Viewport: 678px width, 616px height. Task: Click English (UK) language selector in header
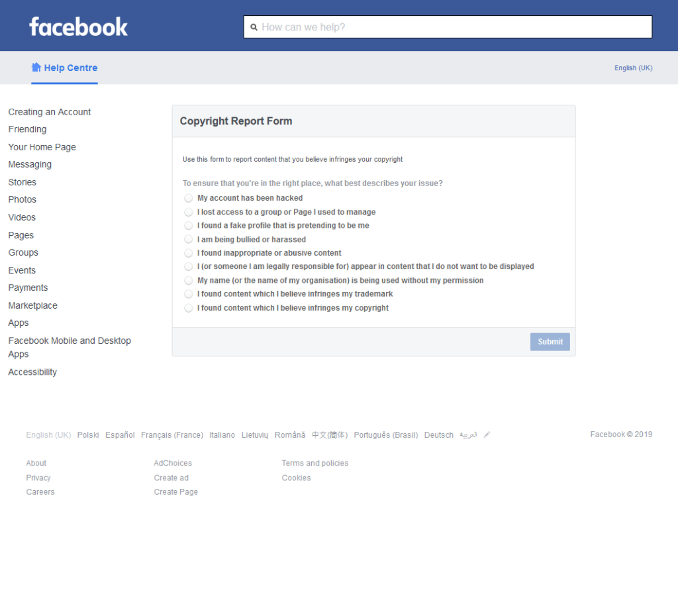click(x=633, y=68)
